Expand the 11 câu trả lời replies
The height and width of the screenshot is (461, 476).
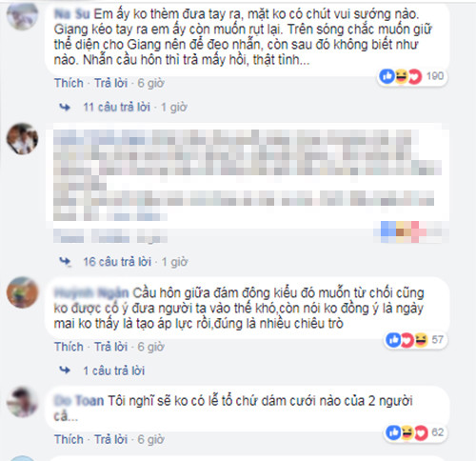coord(117,108)
